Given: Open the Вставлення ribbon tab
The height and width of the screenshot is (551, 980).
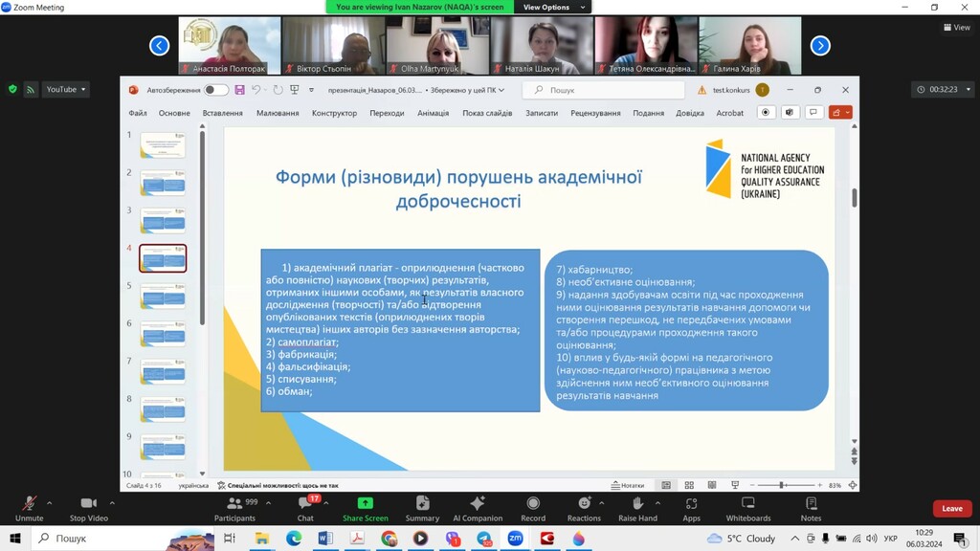Looking at the screenshot, I should [222, 113].
